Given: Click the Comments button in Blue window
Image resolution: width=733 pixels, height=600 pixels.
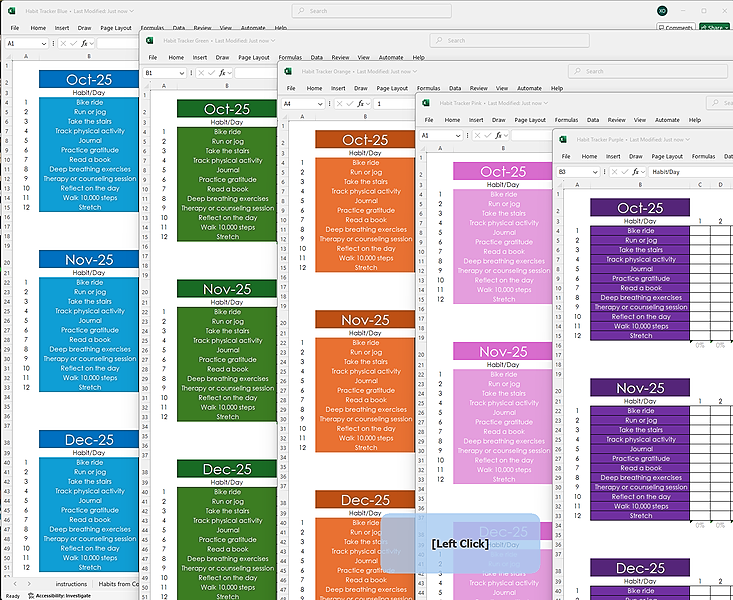Looking at the screenshot, I should 675,28.
